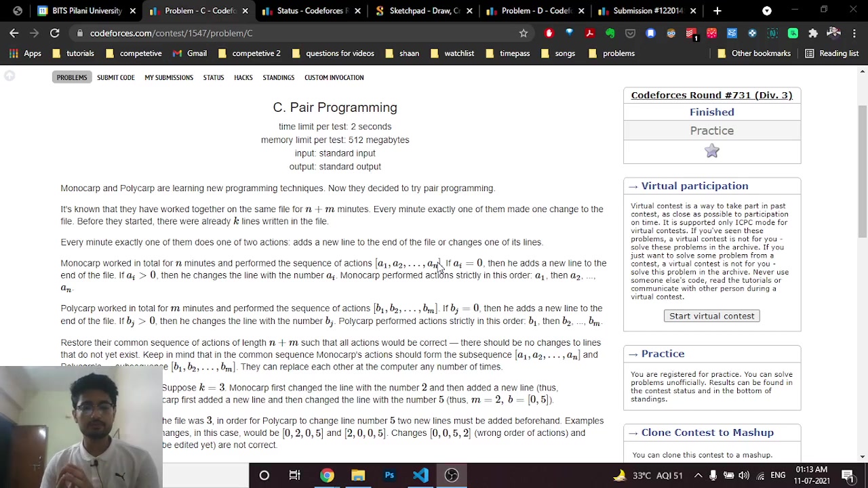Viewport: 868px width, 488px height.
Task: Switch input language via ENG indicator
Action: point(778,475)
